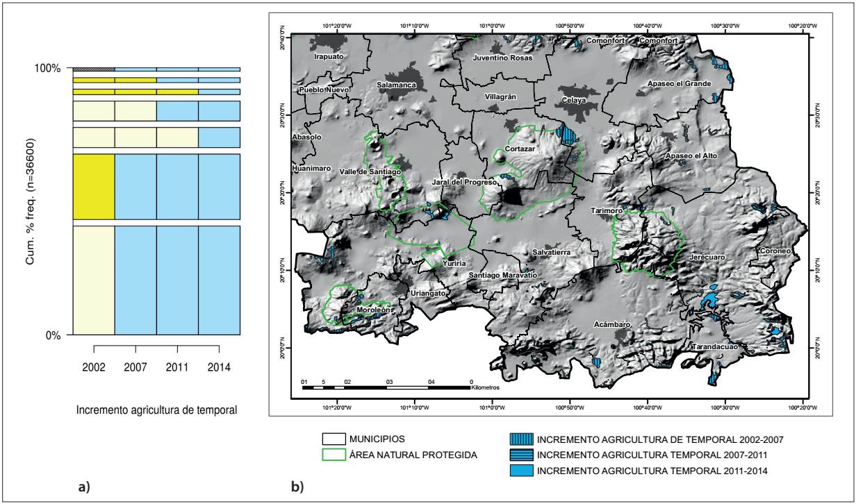Click the Salamanca label on the map
This screenshot has height=504, width=856.
click(x=396, y=85)
